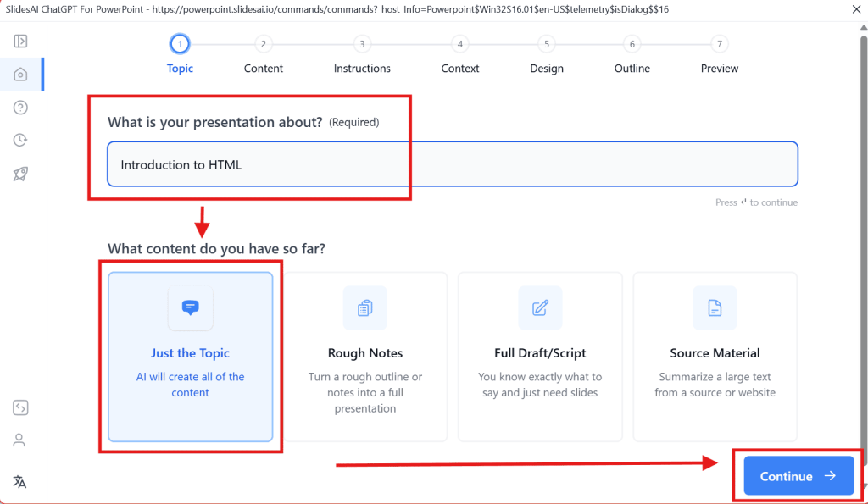Viewport: 868px width, 504px height.
Task: Open Help via the question mark icon
Action: tap(20, 108)
